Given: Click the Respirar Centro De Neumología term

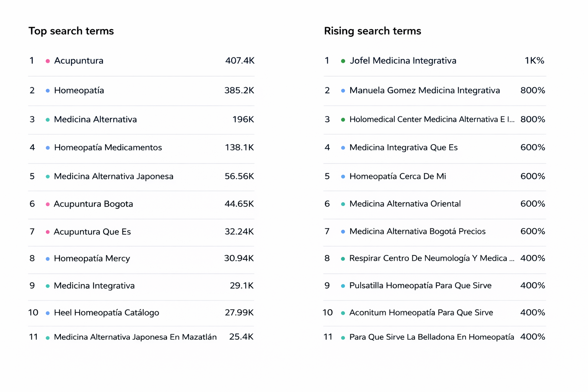Looking at the screenshot, I should point(431,258).
